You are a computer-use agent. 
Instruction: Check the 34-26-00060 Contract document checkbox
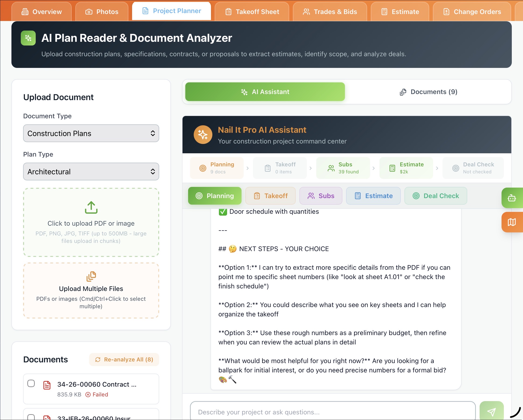31,384
